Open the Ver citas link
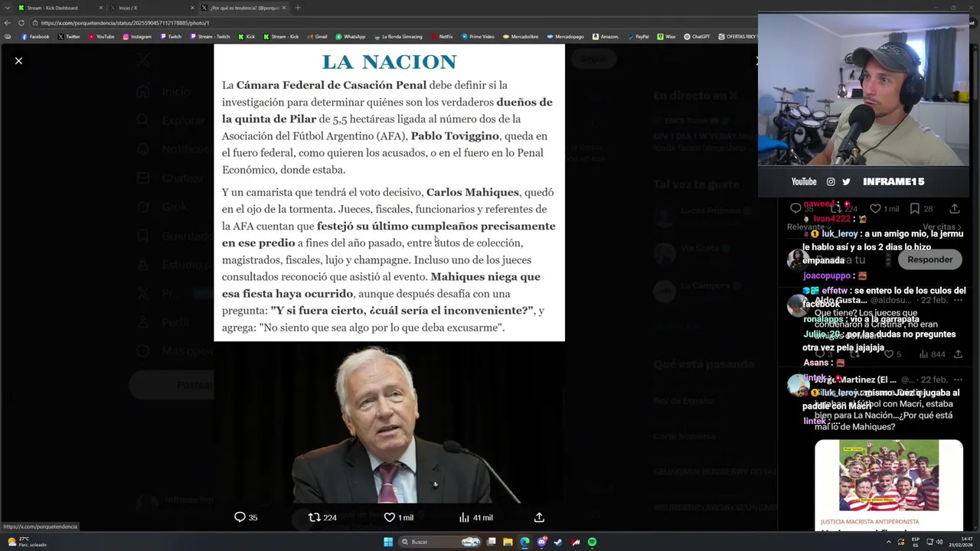Screen dimensions: 980x551 tap(941, 227)
